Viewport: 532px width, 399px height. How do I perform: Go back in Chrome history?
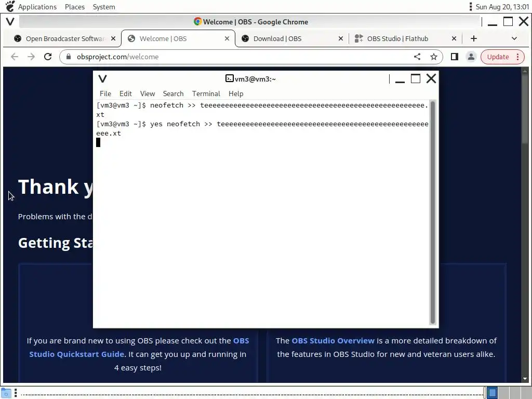(14, 57)
